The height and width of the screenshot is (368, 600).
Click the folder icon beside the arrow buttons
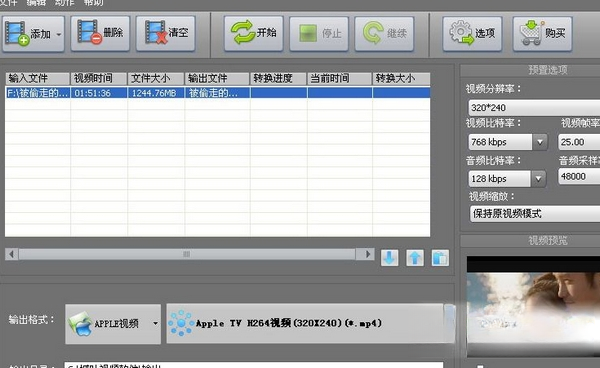pos(440,258)
